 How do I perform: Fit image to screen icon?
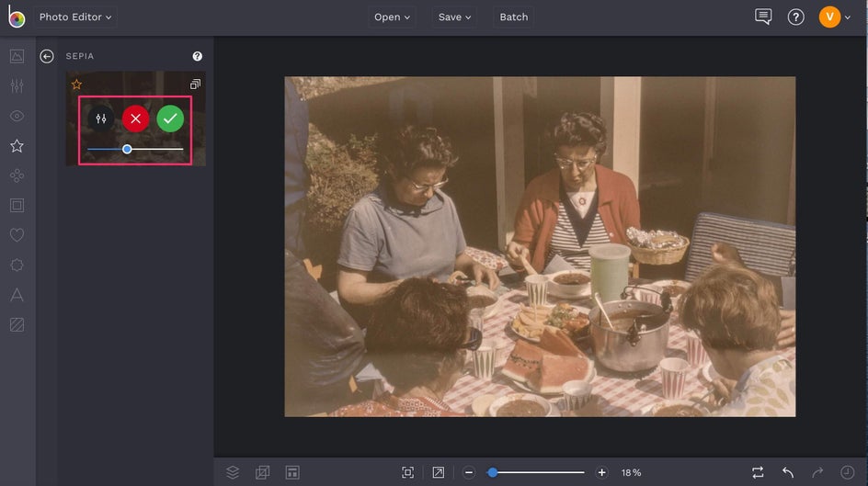[x=407, y=472]
